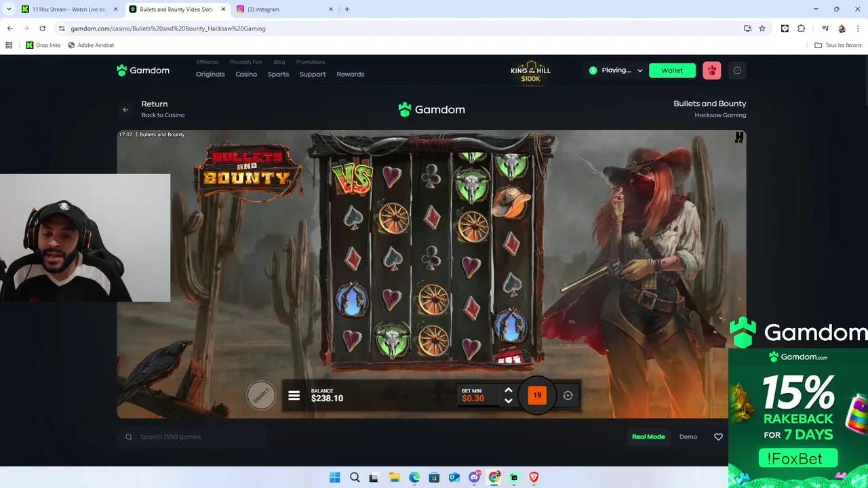Open the Sports menu

[x=278, y=75]
